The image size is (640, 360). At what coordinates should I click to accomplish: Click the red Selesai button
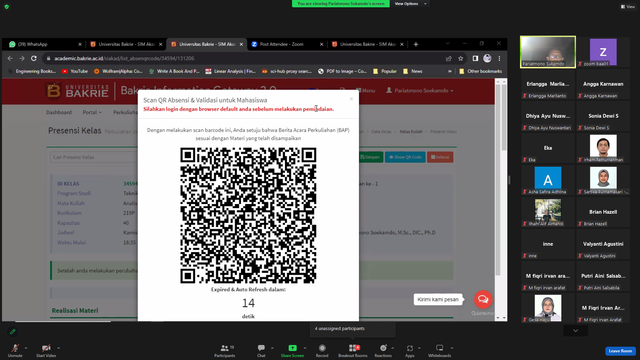tap(440, 157)
